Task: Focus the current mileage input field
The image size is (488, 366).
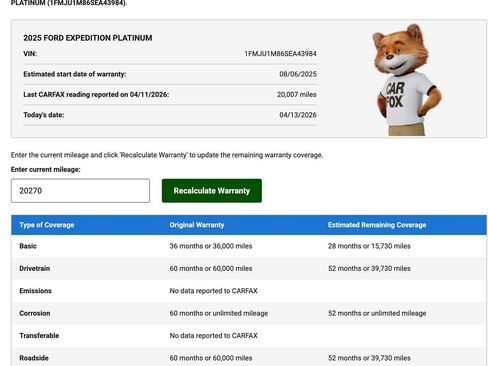Action: 80,191
